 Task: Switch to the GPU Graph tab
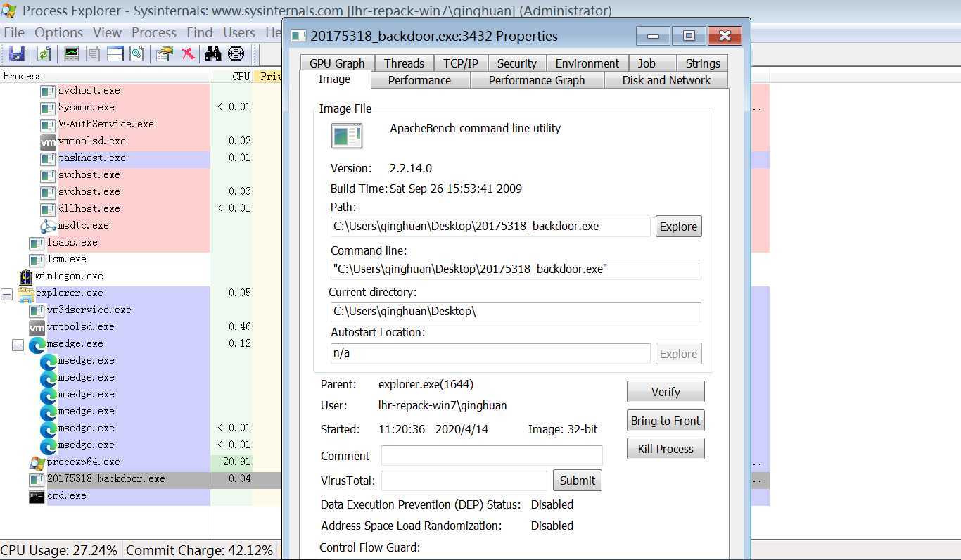(x=337, y=63)
